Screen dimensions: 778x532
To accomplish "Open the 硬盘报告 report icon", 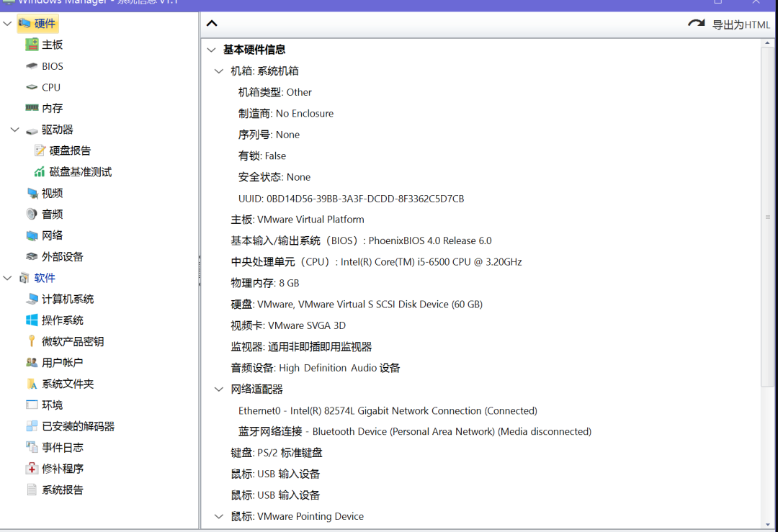I will click(40, 150).
